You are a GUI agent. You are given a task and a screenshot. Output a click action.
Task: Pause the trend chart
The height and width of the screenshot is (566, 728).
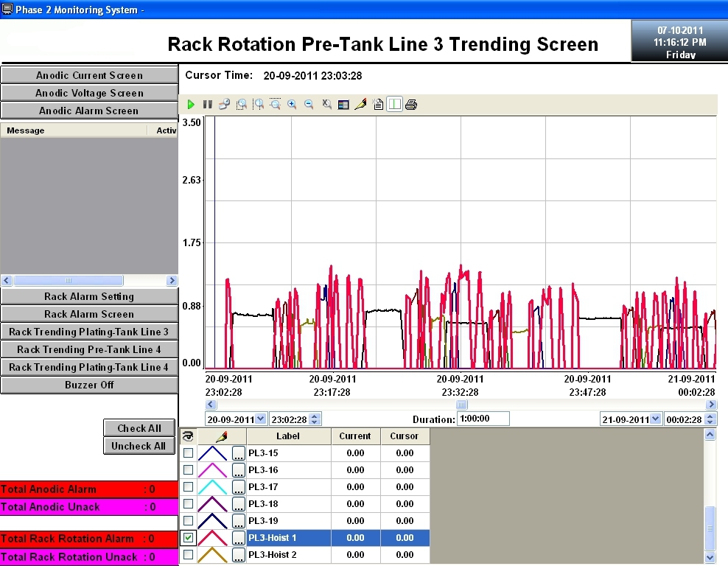206,104
